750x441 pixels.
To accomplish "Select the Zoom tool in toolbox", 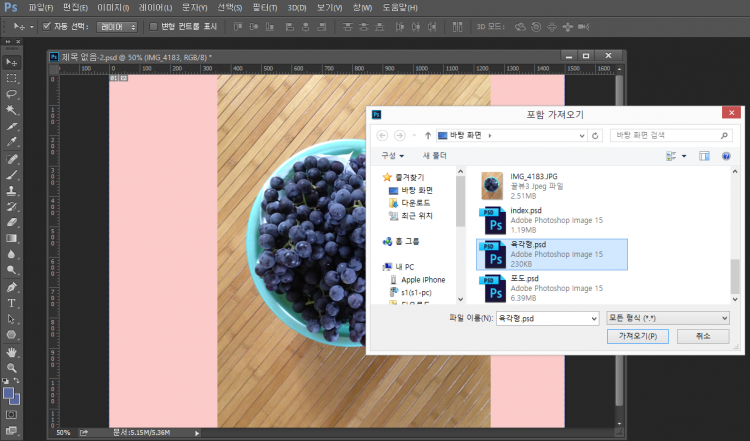I will pos(12,368).
